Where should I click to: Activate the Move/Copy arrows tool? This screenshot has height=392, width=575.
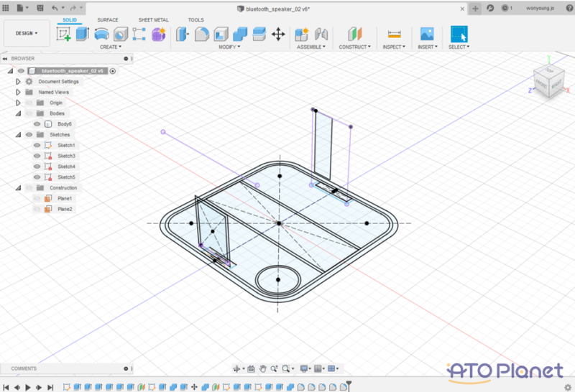coord(278,34)
